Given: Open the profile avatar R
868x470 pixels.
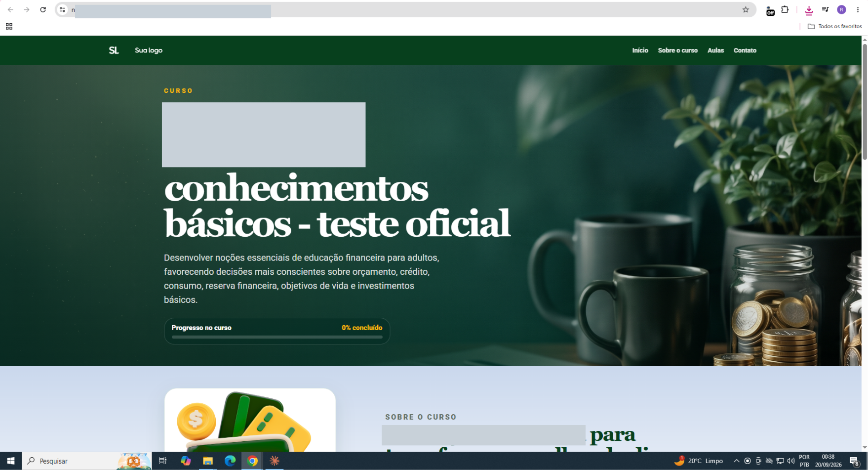Looking at the screenshot, I should (x=841, y=10).
